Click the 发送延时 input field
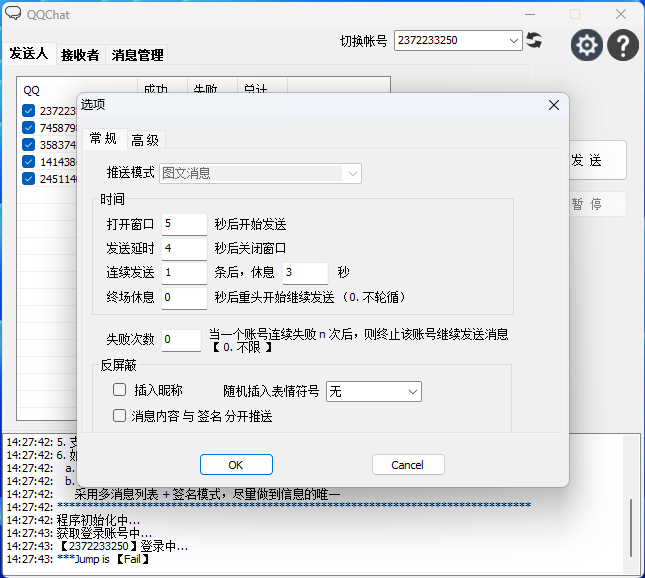The image size is (645, 578). (184, 248)
